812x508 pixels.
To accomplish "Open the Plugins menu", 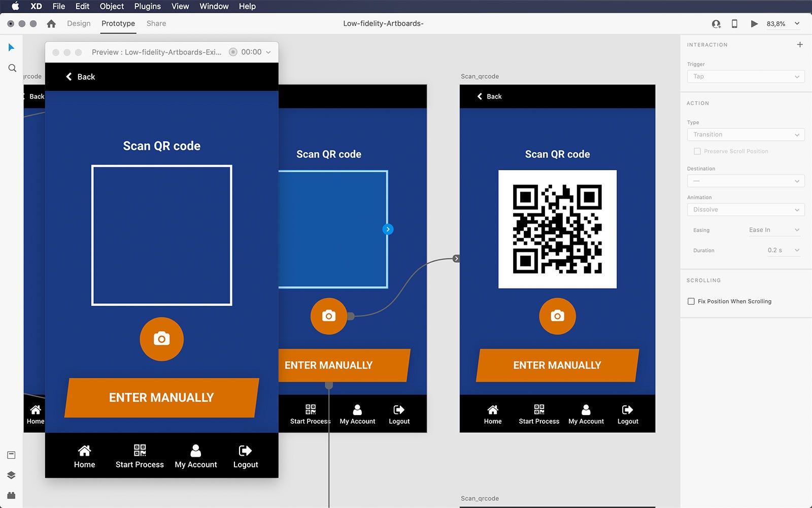I will click(147, 6).
